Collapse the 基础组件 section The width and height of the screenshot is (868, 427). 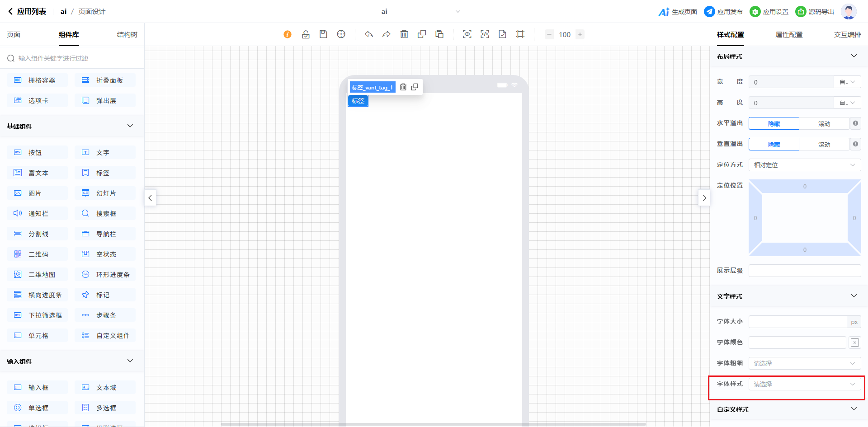coord(130,126)
